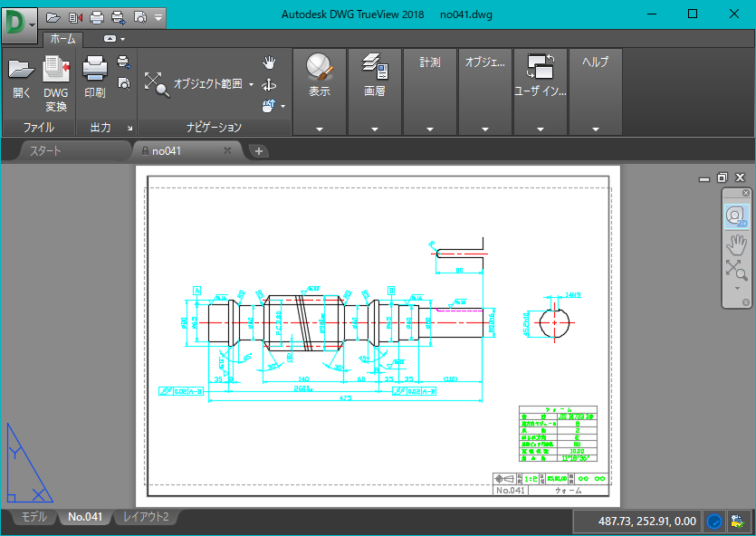This screenshot has width=756, height=536.
Task: Click the coordinates readout in status bar
Action: coord(636,522)
